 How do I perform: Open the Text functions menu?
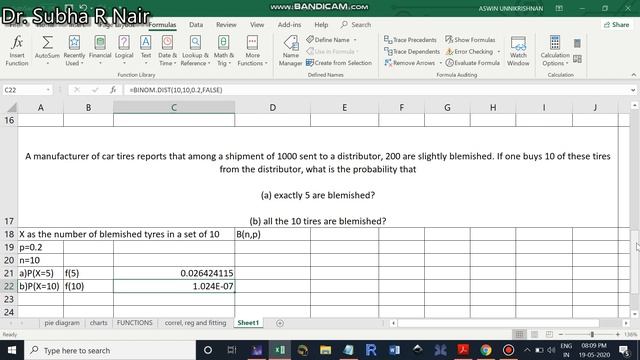(x=146, y=51)
